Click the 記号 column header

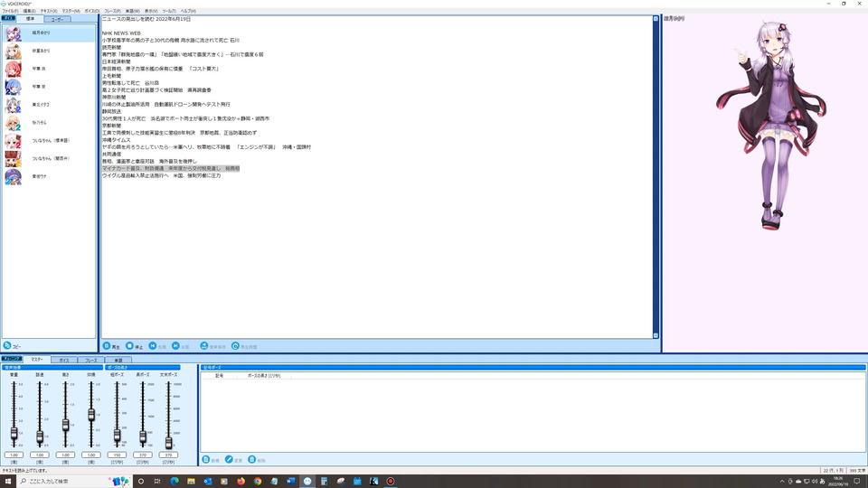[219, 376]
